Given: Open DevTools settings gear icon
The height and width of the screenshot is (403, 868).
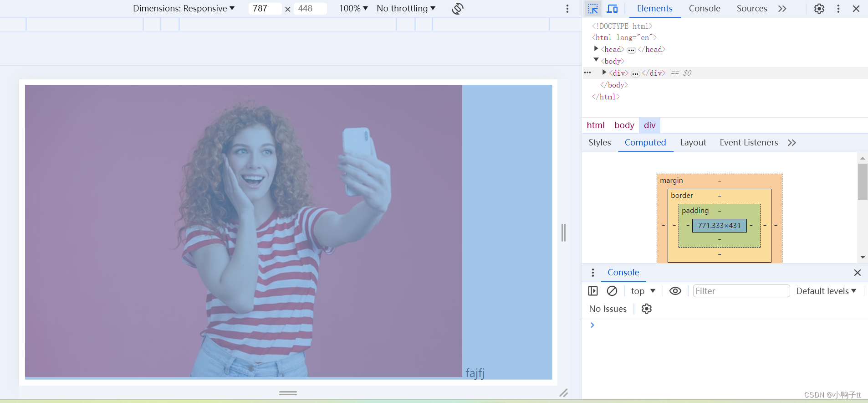Looking at the screenshot, I should pyautogui.click(x=819, y=9).
